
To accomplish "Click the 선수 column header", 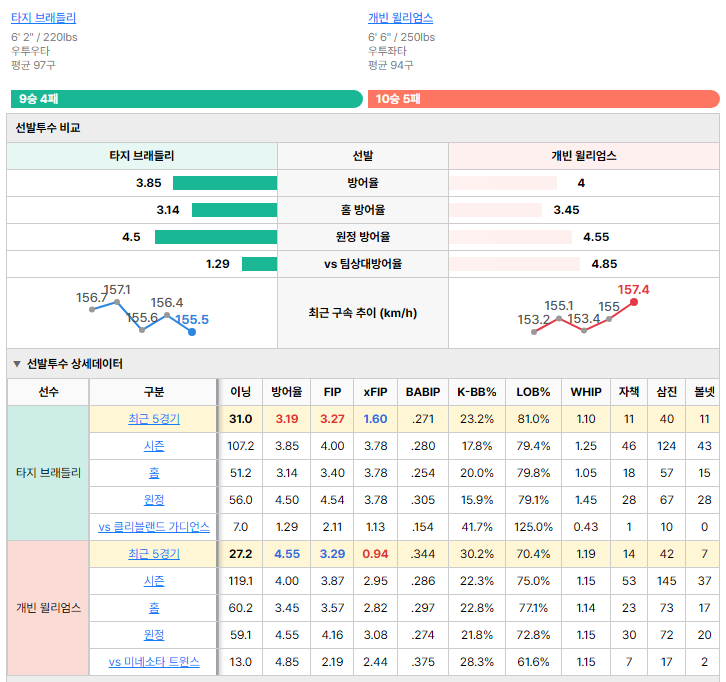I will click(48, 392).
